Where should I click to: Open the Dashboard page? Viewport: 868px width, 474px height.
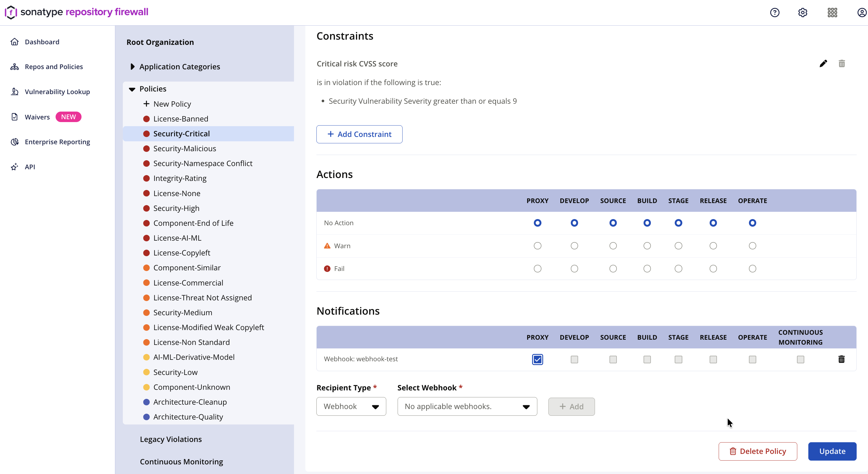pyautogui.click(x=42, y=42)
